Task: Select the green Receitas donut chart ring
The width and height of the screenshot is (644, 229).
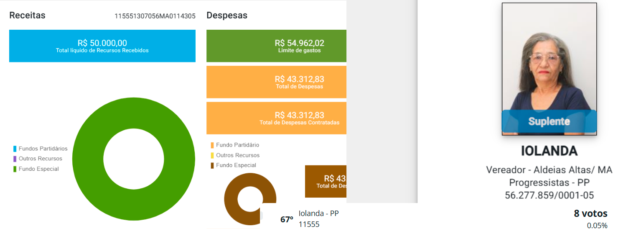Action: pyautogui.click(x=84, y=159)
